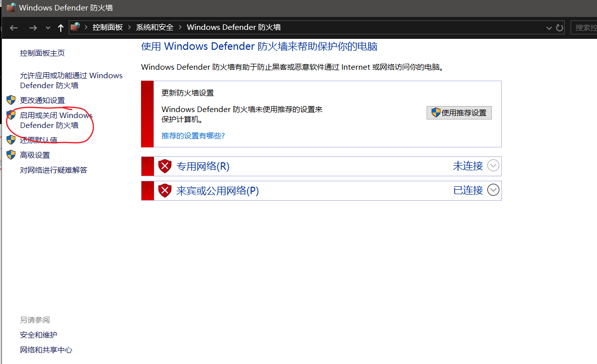The height and width of the screenshot is (364, 597).
Task: Click the red shield icon for 来宾或公用网络(P)
Action: point(165,191)
